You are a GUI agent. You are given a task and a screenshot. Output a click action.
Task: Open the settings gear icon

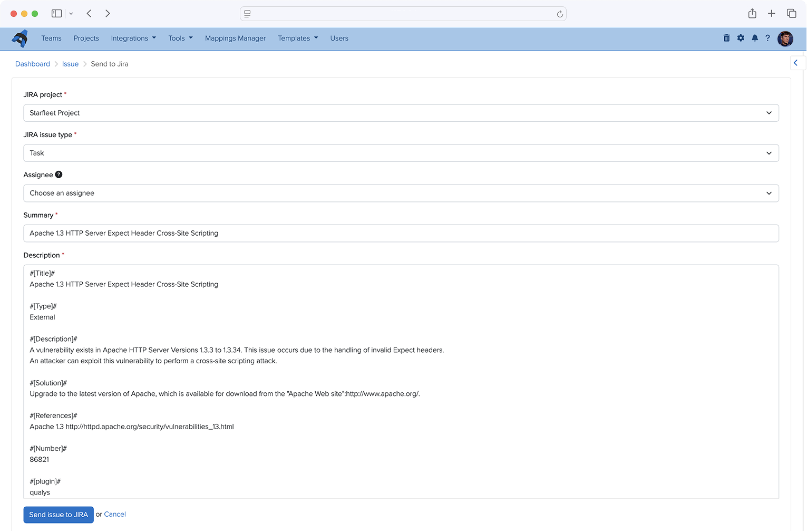coord(741,38)
